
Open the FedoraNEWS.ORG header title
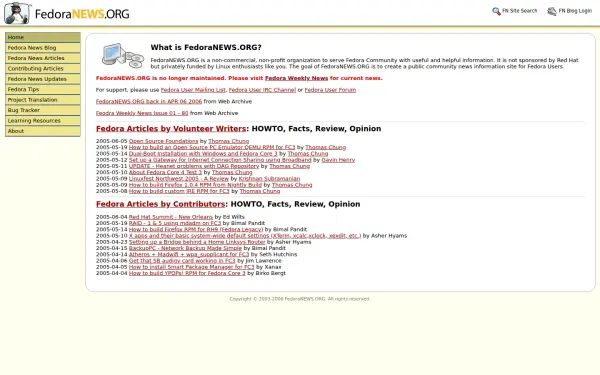[x=82, y=14]
